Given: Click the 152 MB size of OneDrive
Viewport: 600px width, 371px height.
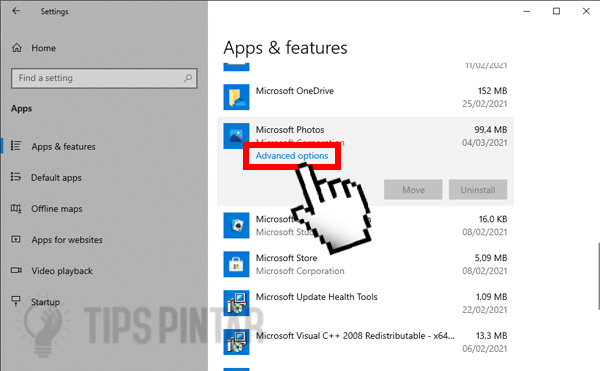Looking at the screenshot, I should (492, 91).
